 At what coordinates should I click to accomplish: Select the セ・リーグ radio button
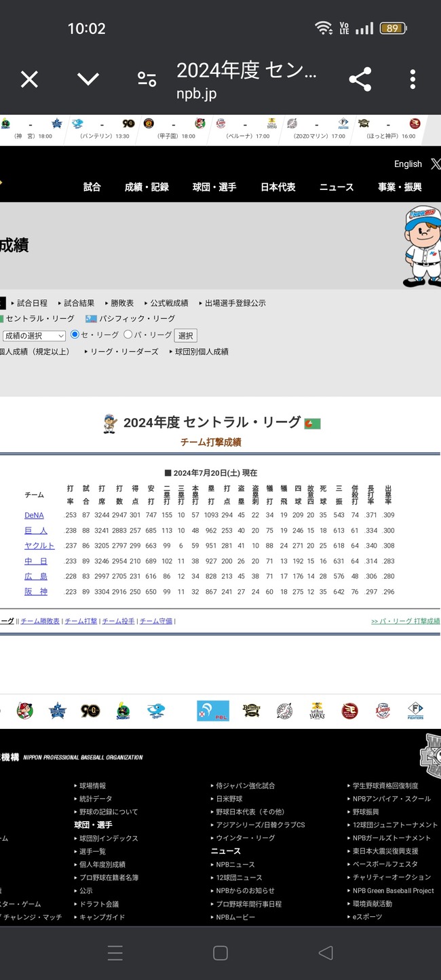pyautogui.click(x=75, y=335)
